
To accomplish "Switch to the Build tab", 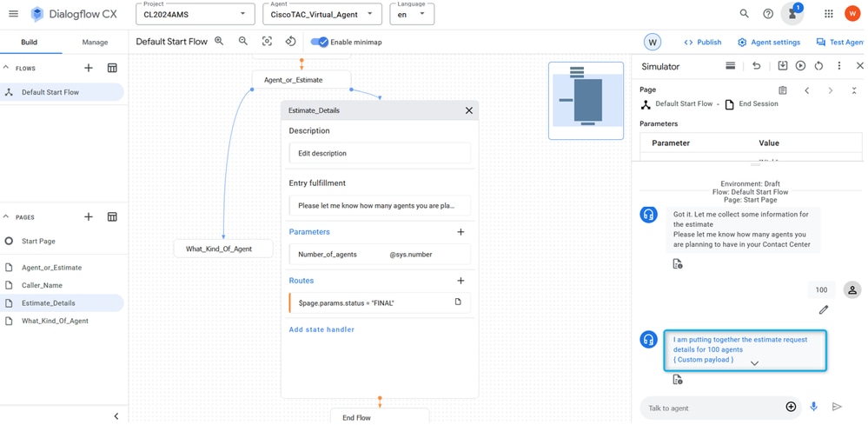I will (30, 42).
